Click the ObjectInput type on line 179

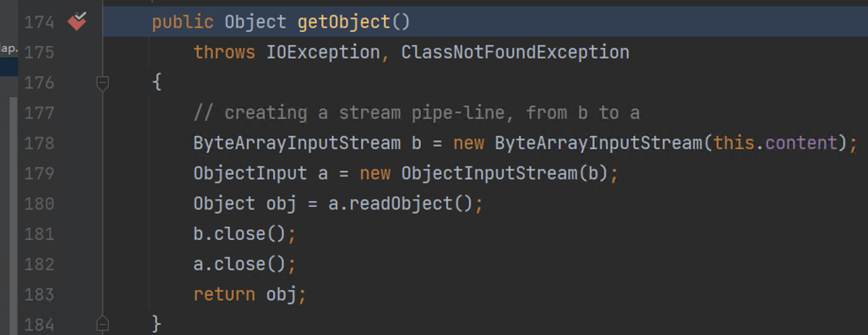click(250, 173)
